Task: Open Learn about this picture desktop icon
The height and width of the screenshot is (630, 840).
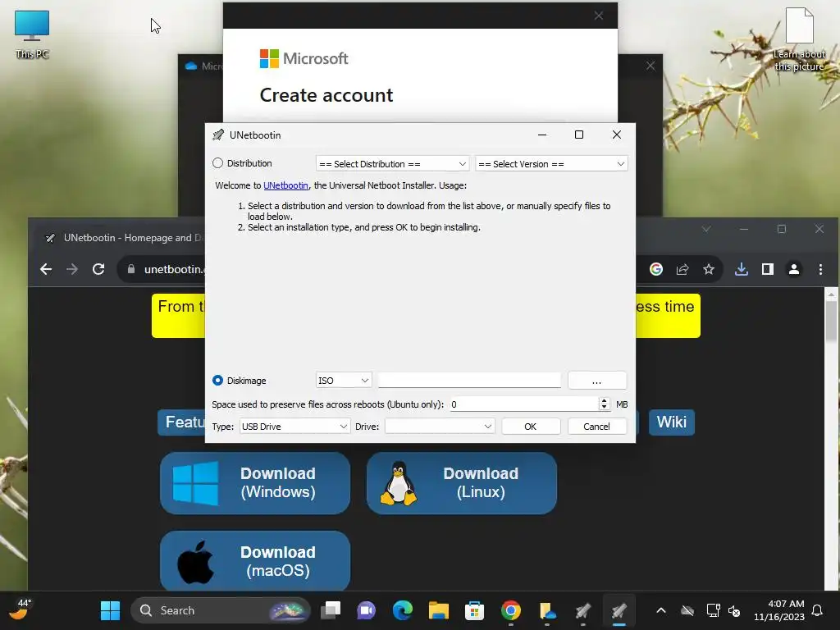Action: click(x=799, y=39)
